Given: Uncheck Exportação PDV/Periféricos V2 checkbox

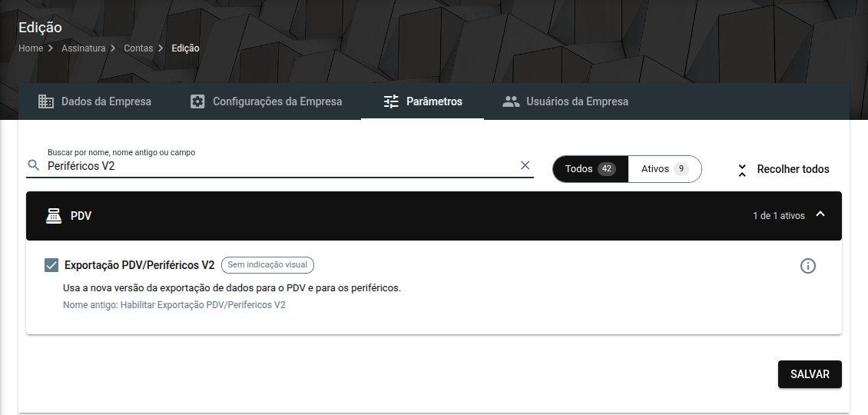Looking at the screenshot, I should tap(51, 265).
